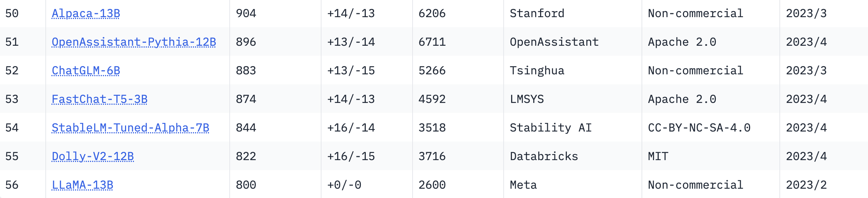Viewport: 868px width, 198px height.
Task: Select the rank 53 cell
Action: point(12,99)
